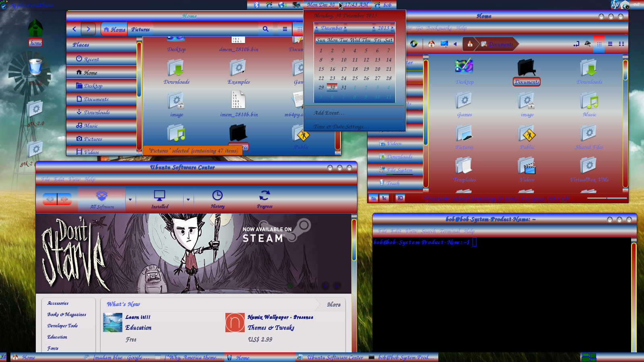Open Terminal menu in terminal window

click(450, 231)
